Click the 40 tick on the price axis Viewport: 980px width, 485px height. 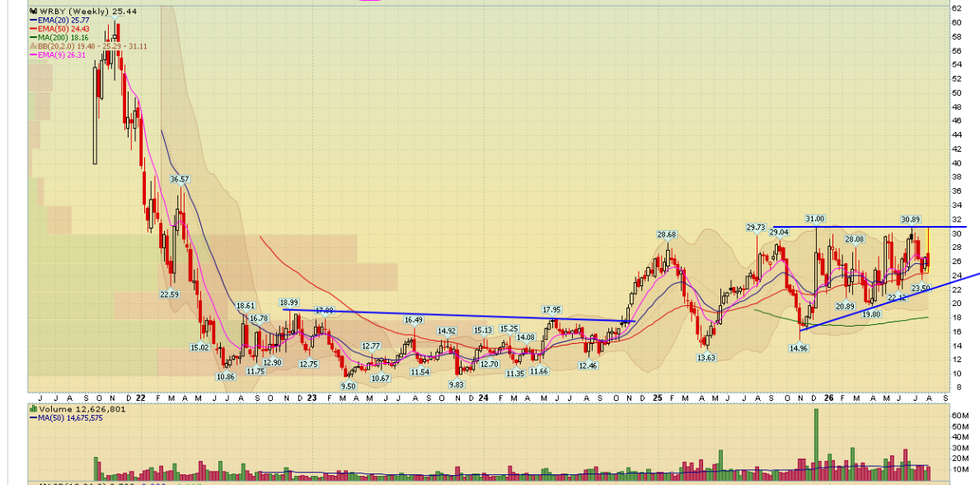coord(956,162)
